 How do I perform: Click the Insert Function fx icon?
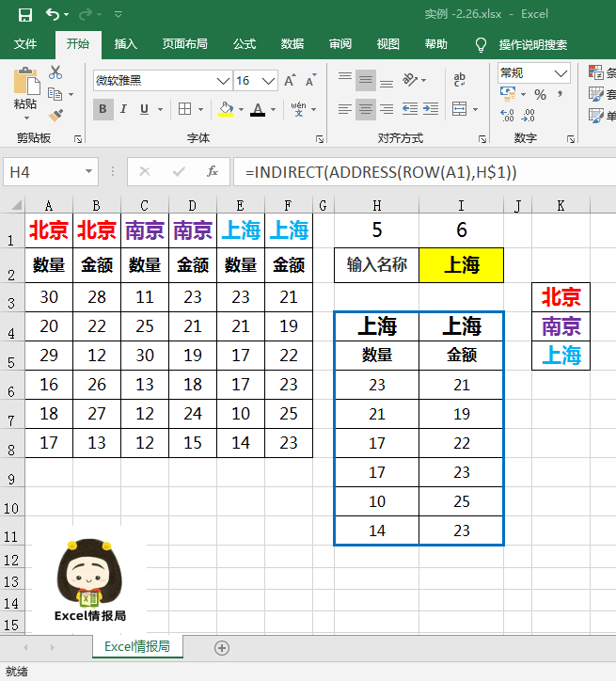click(x=213, y=172)
